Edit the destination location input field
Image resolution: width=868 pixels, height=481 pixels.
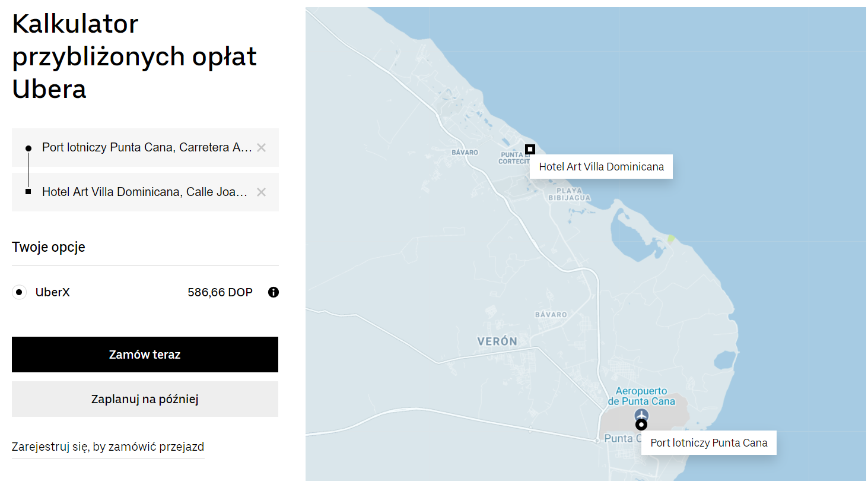pyautogui.click(x=145, y=192)
